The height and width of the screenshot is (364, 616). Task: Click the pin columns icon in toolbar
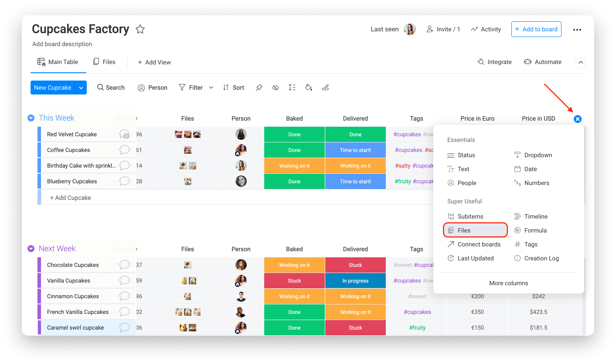click(259, 88)
